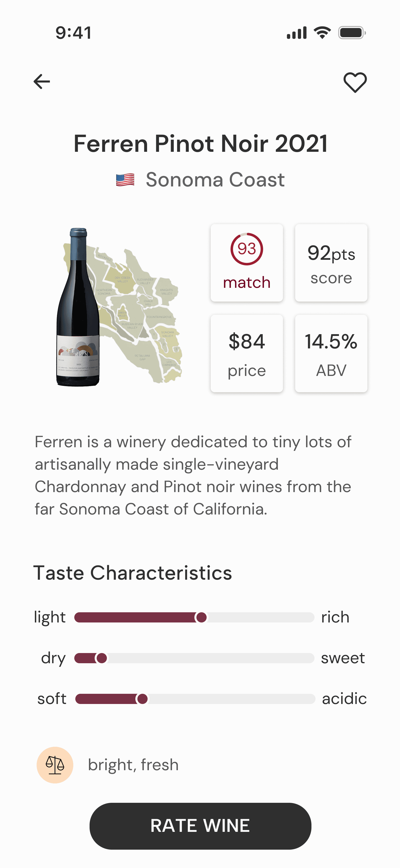The image size is (400, 868).
Task: Tap the 14.5% ABV card
Action: pyautogui.click(x=331, y=354)
